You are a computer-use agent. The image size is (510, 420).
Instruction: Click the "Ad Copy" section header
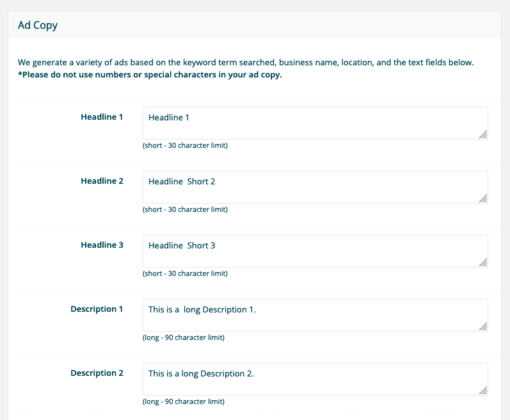[x=38, y=26]
